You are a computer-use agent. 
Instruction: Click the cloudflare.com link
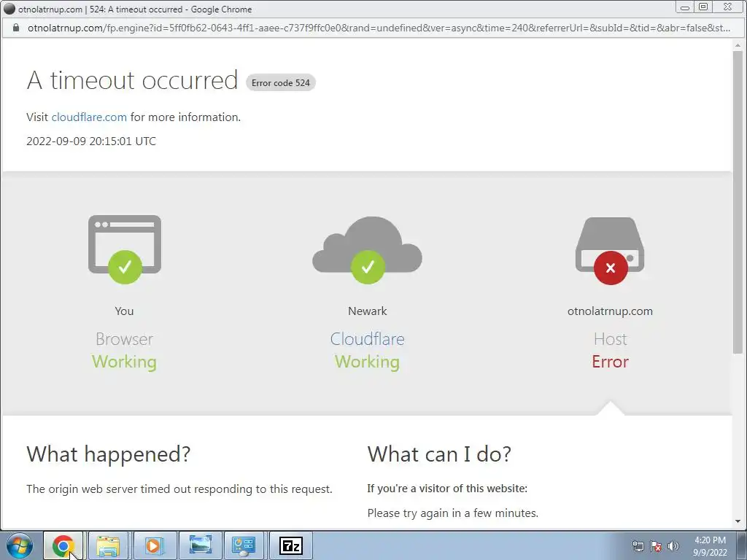tap(89, 117)
